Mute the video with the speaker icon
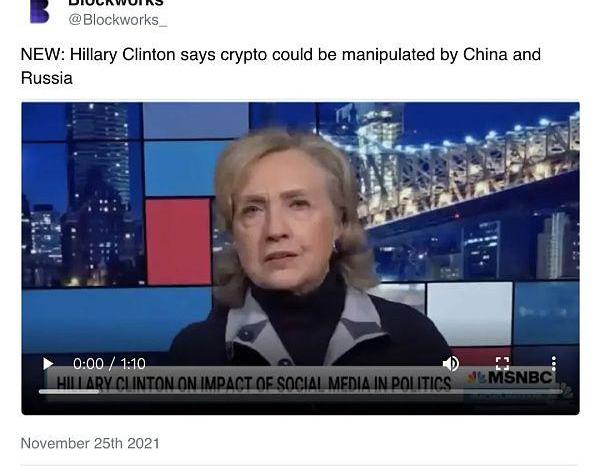600x472 pixels. point(451,363)
